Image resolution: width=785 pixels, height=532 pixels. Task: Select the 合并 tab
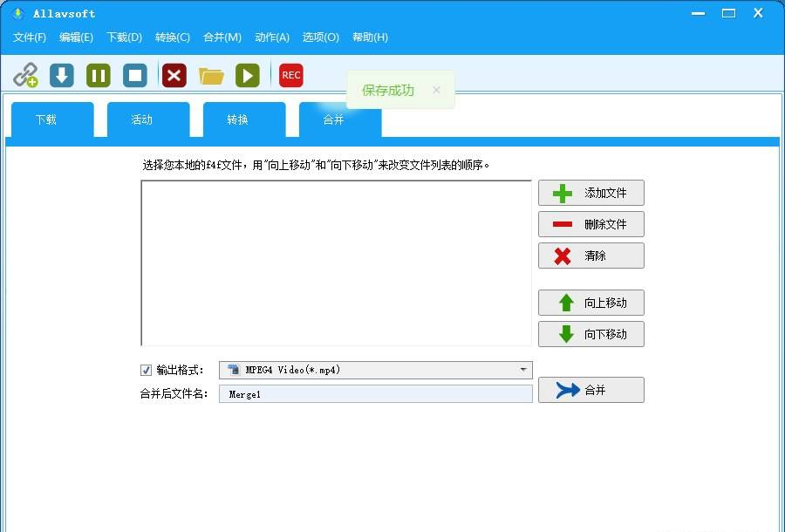[x=340, y=119]
